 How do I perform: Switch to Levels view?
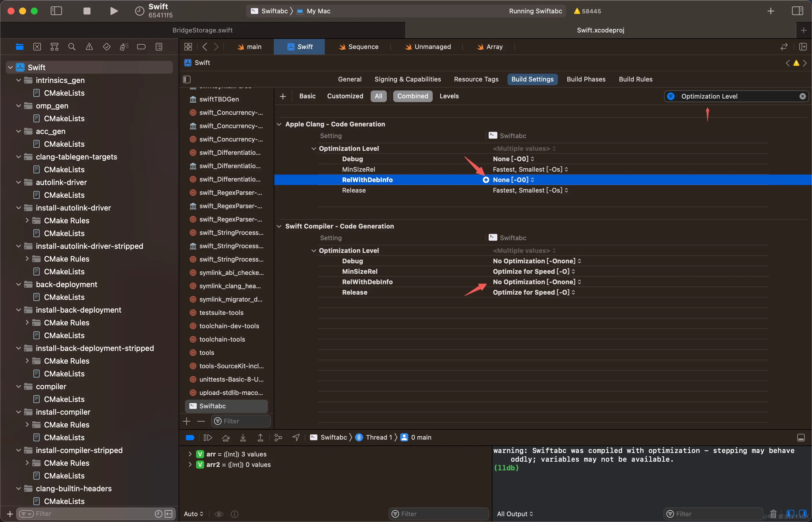click(x=449, y=96)
